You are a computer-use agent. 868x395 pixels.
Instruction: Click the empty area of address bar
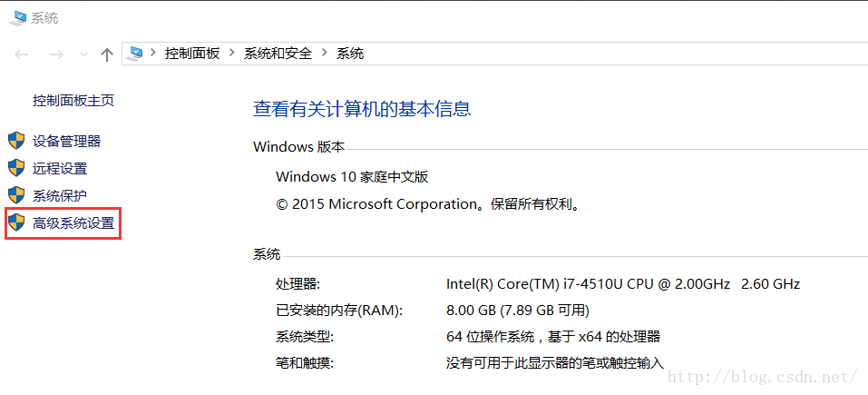(x=609, y=54)
